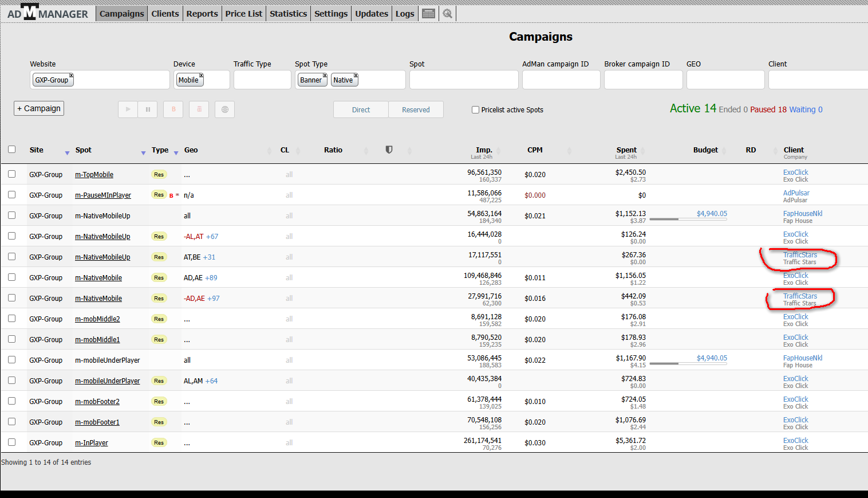Viewport: 868px width, 498px height.
Task: Click the play (start campaigns) toolbar icon
Action: [x=128, y=109]
